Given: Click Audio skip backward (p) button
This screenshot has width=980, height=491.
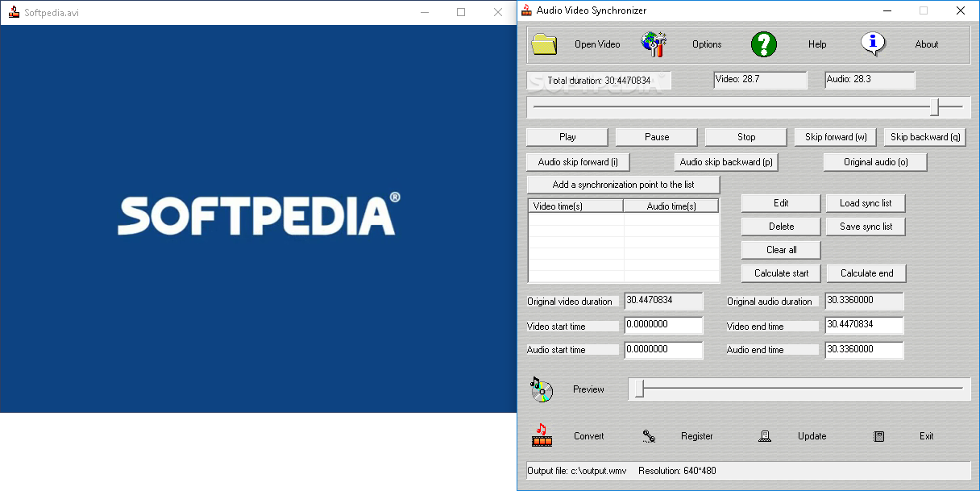Looking at the screenshot, I should (726, 162).
